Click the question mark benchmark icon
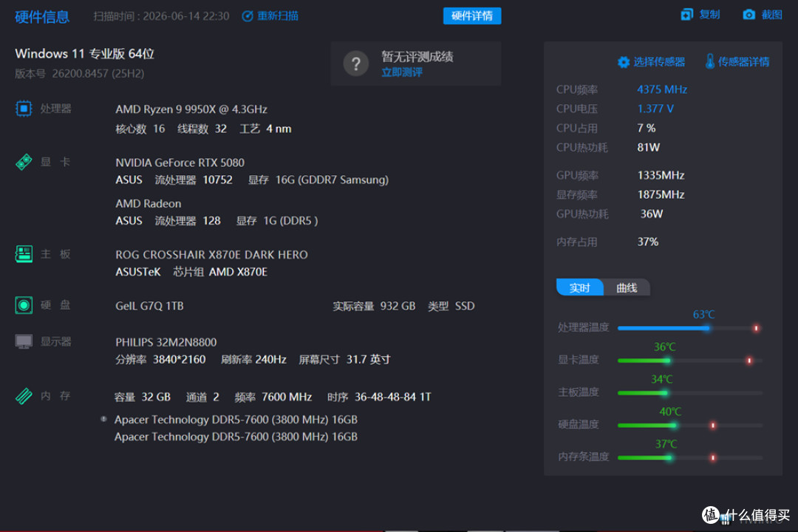798x532 pixels. click(355, 64)
